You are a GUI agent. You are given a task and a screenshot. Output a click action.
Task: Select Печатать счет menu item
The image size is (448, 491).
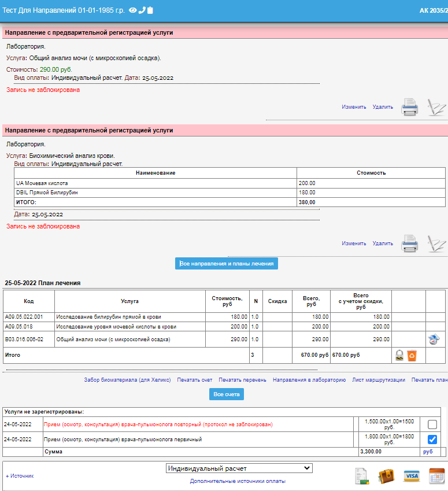coord(195,380)
